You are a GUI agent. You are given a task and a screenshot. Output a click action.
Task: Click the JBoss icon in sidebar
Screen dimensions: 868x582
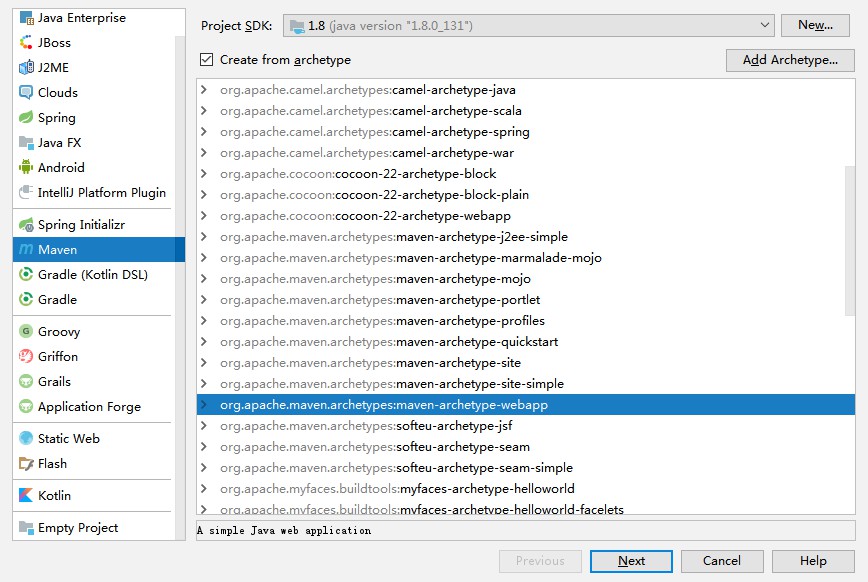click(x=26, y=43)
